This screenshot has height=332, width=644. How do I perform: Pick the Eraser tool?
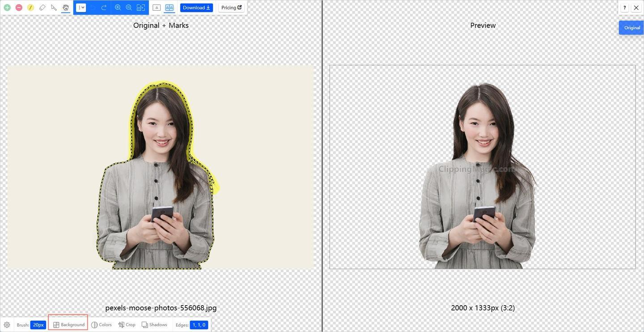pyautogui.click(x=42, y=8)
